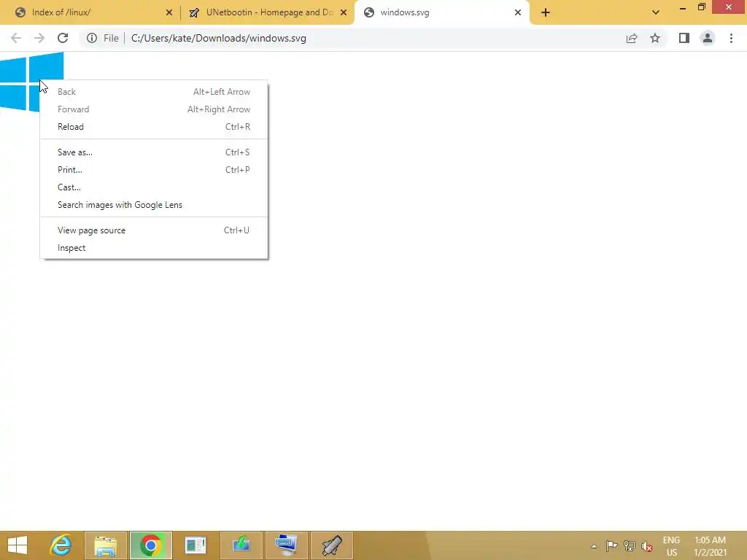Viewport: 747px width, 560px height.
Task: Reload the page using toolbar icon
Action: click(63, 38)
